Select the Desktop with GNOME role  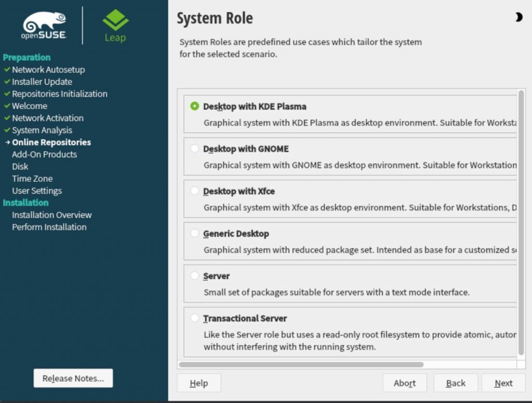[196, 149]
